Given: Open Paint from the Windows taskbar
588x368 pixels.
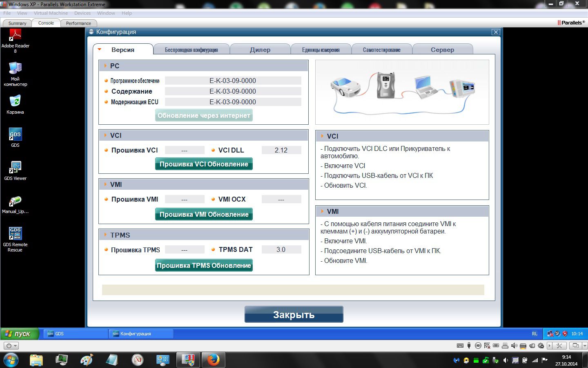Looking at the screenshot, I should click(x=87, y=360).
